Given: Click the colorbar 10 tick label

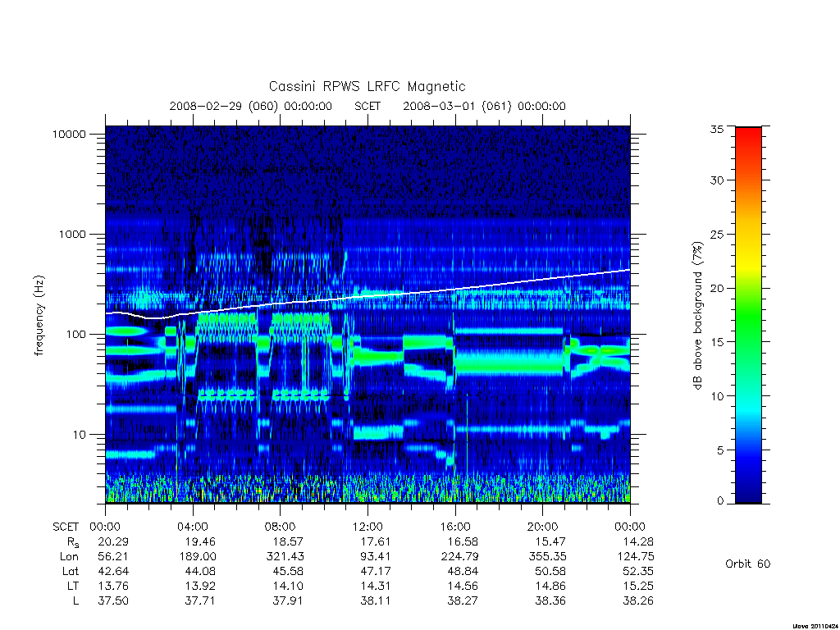Looking at the screenshot, I should [x=716, y=396].
